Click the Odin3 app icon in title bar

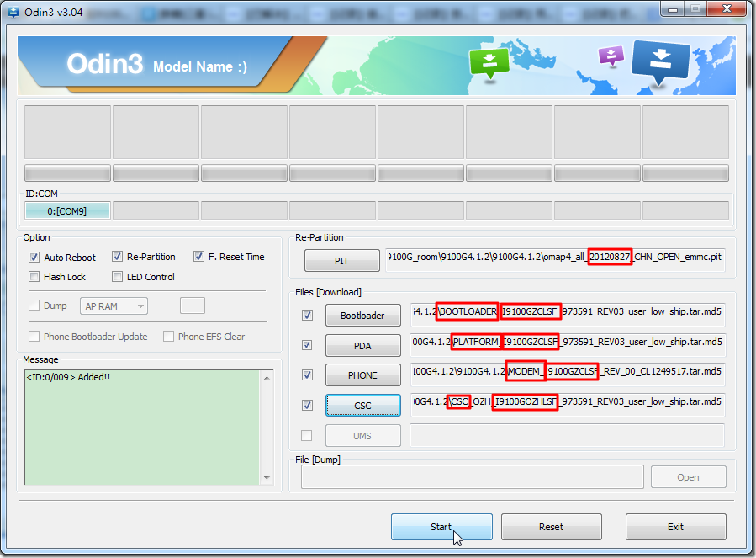(13, 13)
